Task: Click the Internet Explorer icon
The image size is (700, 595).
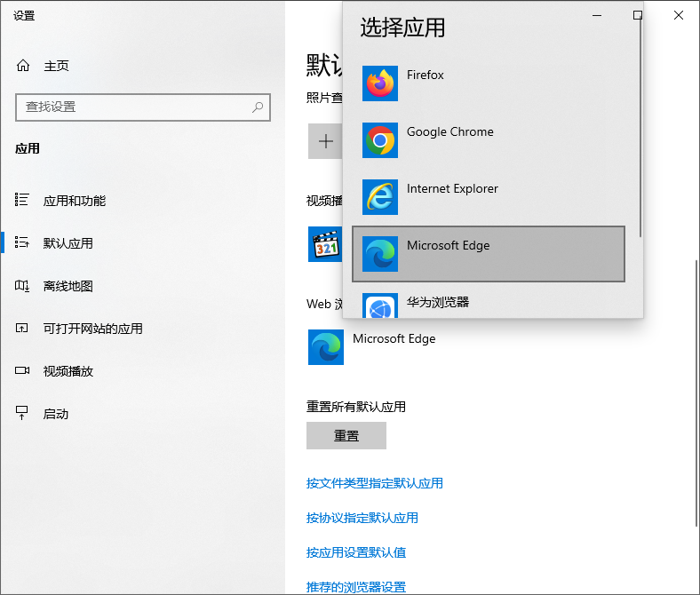Action: tap(380, 197)
